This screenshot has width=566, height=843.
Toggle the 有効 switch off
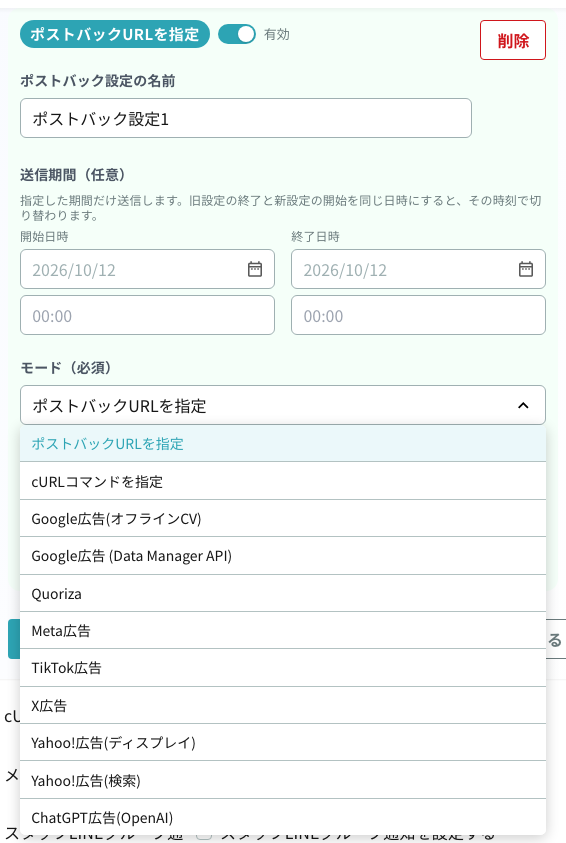[x=237, y=34]
